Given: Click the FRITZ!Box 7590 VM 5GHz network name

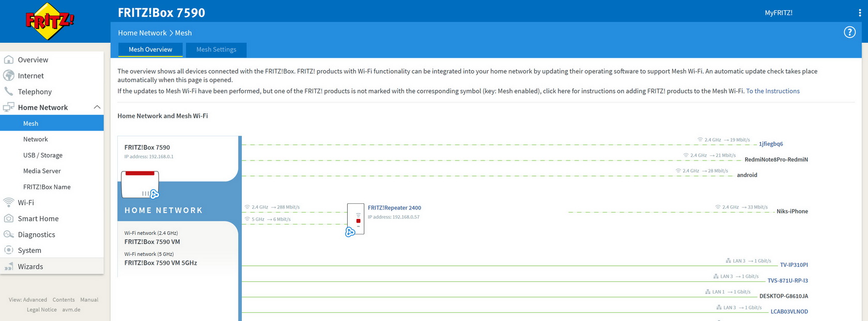Looking at the screenshot, I should pyautogui.click(x=161, y=263).
